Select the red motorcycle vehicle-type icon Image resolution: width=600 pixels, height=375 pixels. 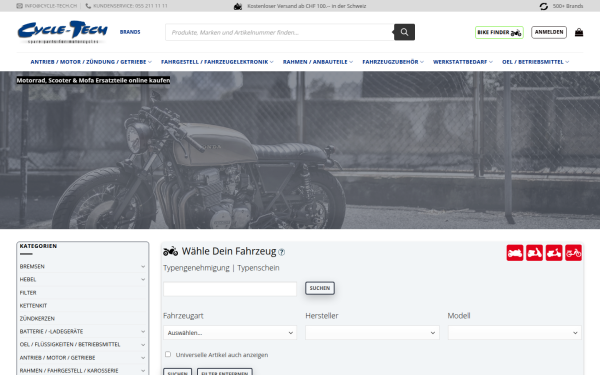click(515, 253)
